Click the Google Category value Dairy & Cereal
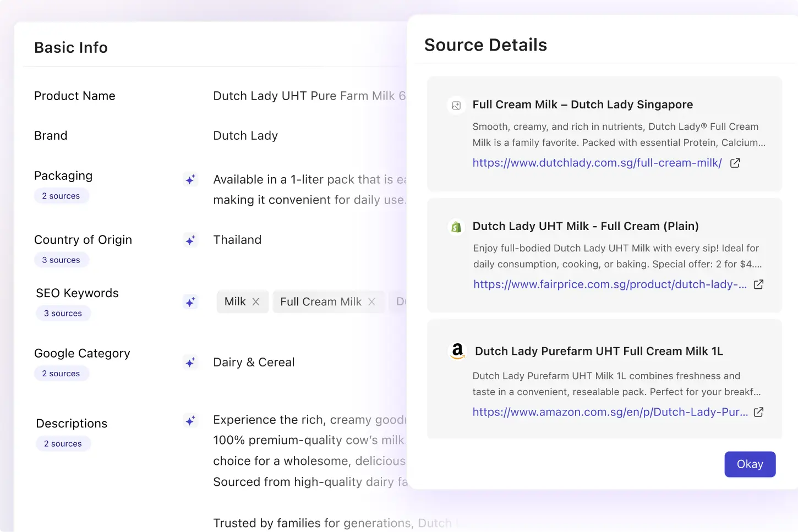The width and height of the screenshot is (798, 532). pyautogui.click(x=254, y=363)
